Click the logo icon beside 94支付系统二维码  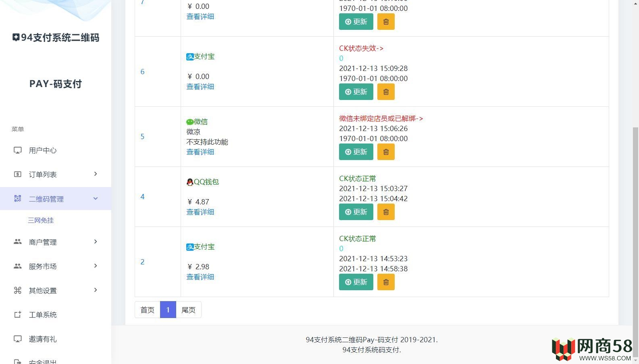click(x=16, y=37)
